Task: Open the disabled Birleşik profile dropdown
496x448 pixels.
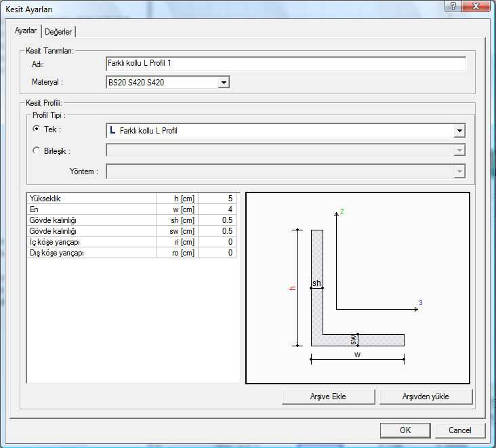Action: 459,150
